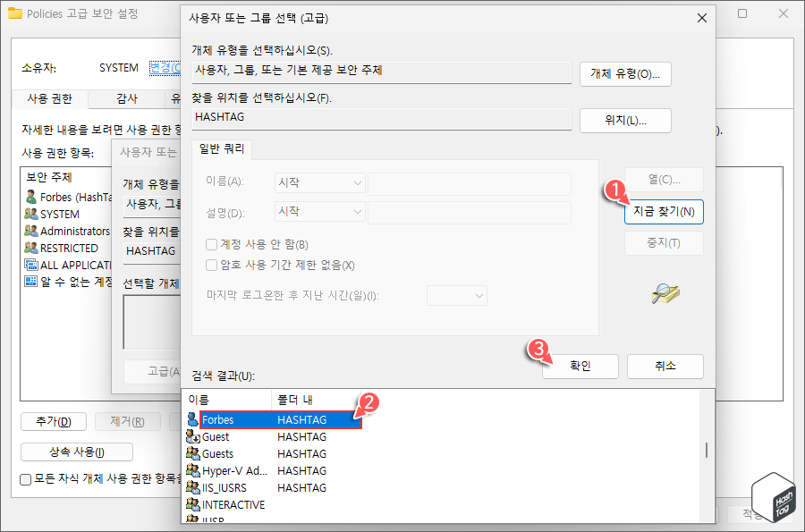This screenshot has width=805, height=532.
Task: Click the Hyper-V Ad... group icon
Action: coord(193,470)
